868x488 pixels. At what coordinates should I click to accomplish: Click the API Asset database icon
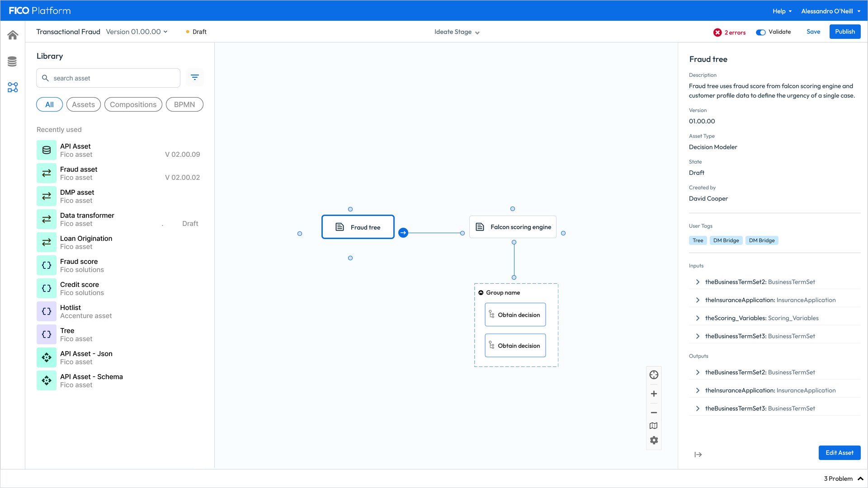pos(47,150)
